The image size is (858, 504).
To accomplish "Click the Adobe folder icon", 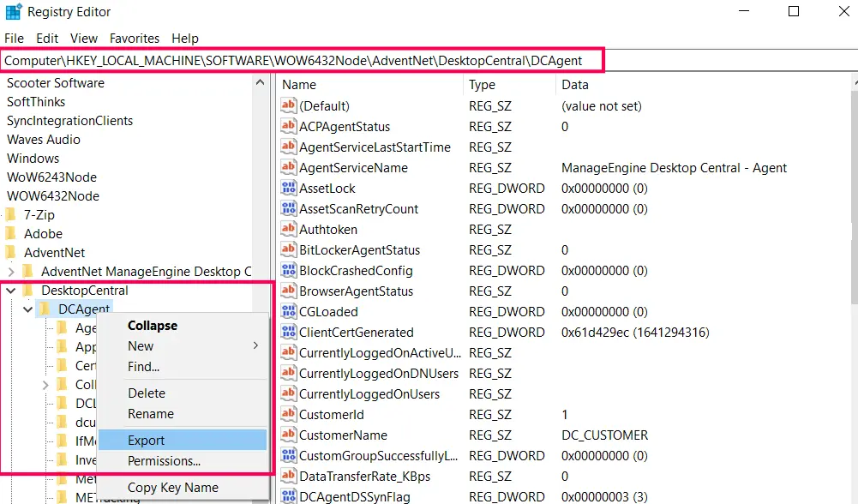I will 10,234.
